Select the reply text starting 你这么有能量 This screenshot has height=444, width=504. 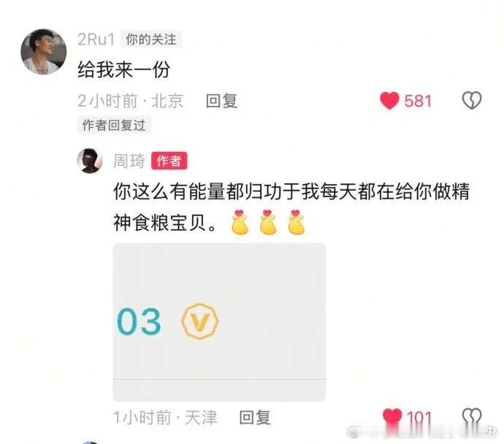[x=291, y=207]
